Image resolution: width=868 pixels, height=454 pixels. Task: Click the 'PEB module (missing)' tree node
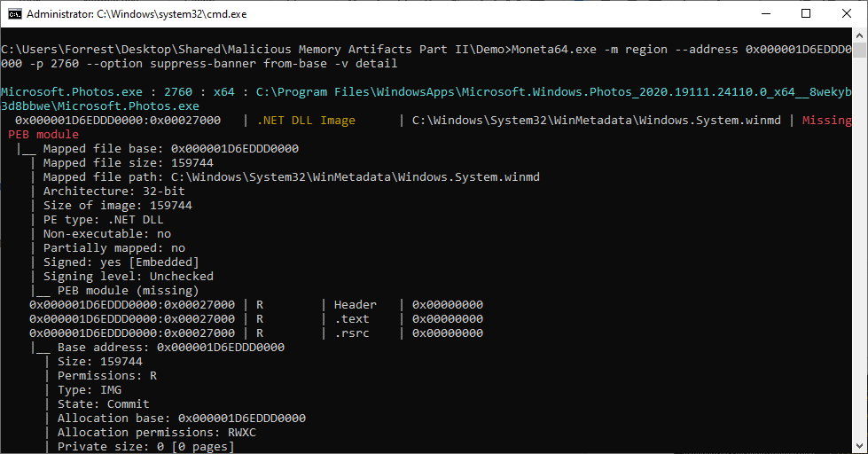point(128,291)
